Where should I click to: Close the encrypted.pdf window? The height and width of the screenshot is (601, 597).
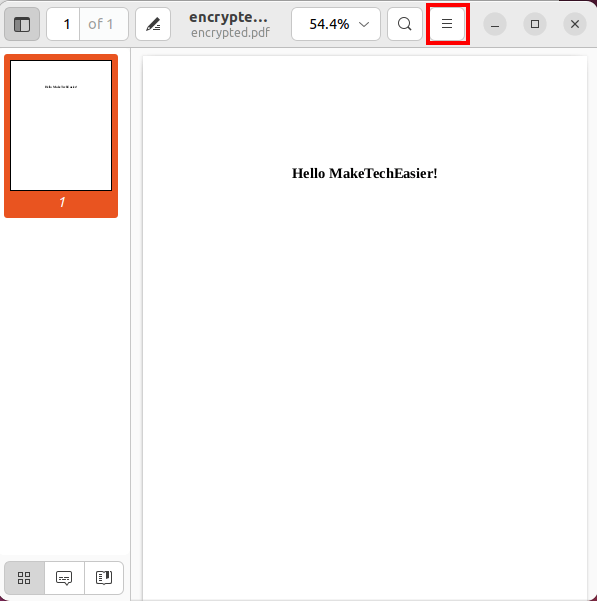tap(575, 24)
